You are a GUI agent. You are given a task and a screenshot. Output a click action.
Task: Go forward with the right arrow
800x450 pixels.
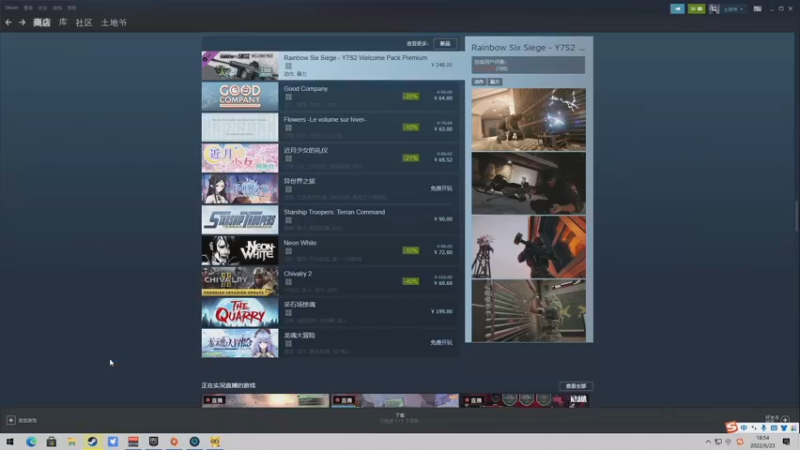click(22, 22)
